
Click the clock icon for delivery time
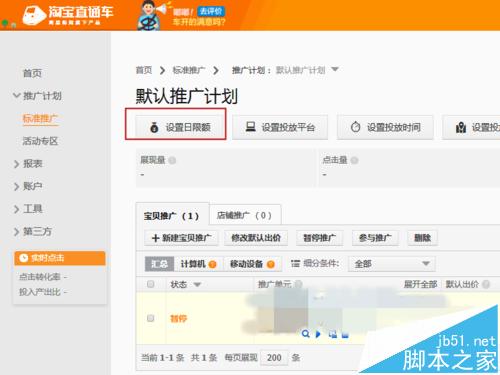[356, 127]
